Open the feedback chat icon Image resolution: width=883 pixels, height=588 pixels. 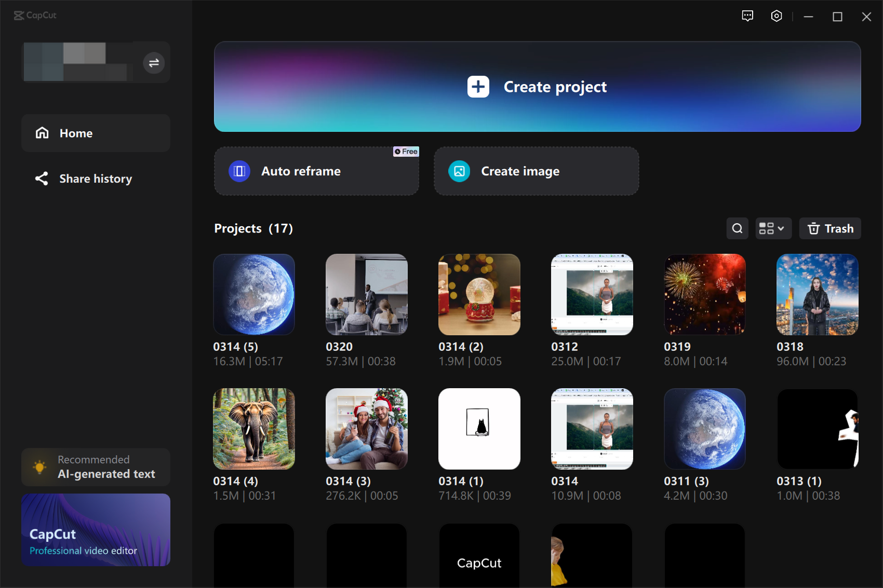(748, 16)
